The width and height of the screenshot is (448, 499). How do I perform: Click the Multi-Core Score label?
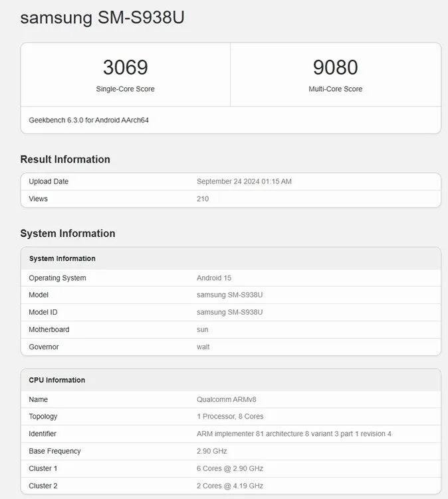[335, 89]
